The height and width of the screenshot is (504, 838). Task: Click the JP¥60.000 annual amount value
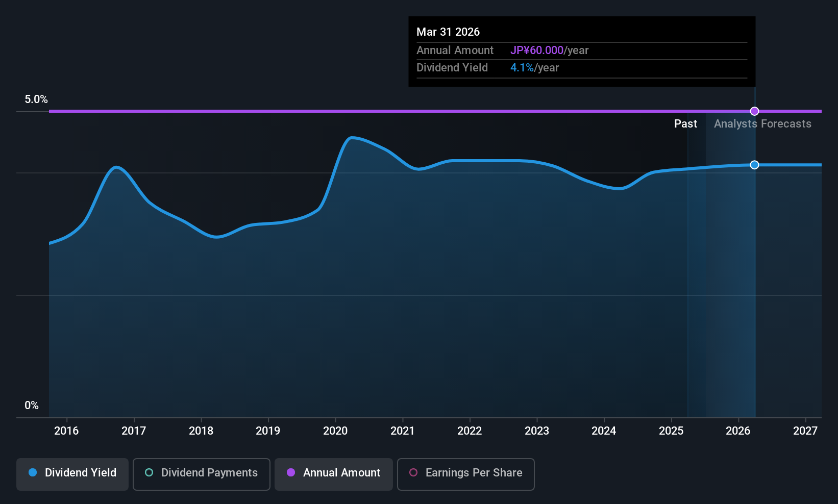point(537,51)
